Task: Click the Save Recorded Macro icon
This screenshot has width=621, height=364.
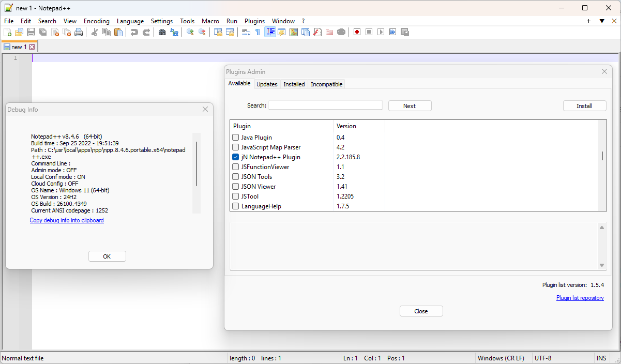Action: 405,32
